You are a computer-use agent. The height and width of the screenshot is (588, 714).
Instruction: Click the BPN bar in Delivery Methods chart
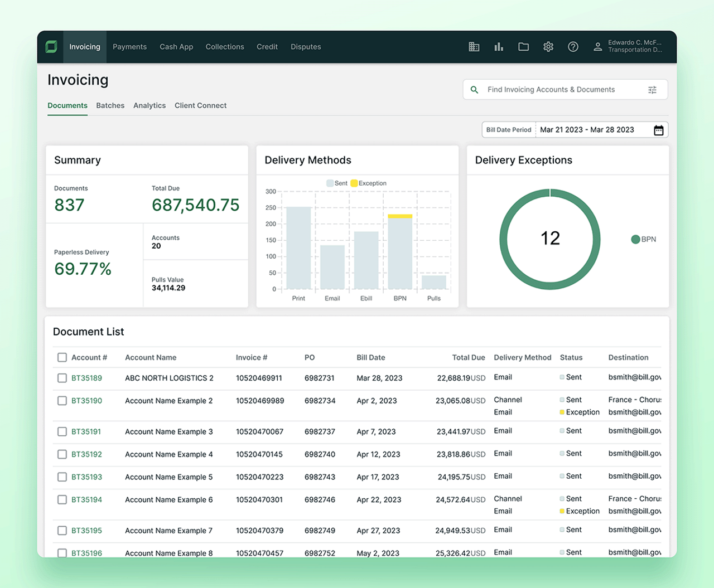point(400,251)
